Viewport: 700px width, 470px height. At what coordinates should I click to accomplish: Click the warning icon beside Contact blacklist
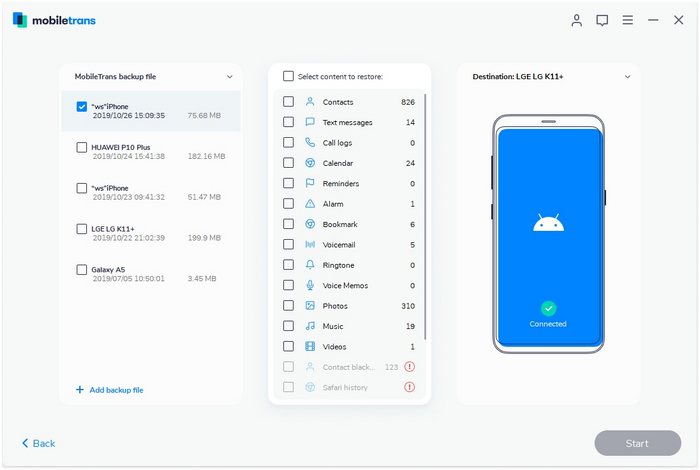(409, 366)
